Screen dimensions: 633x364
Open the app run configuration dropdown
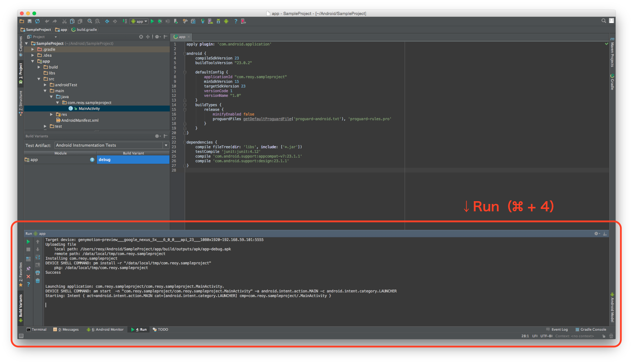click(139, 21)
